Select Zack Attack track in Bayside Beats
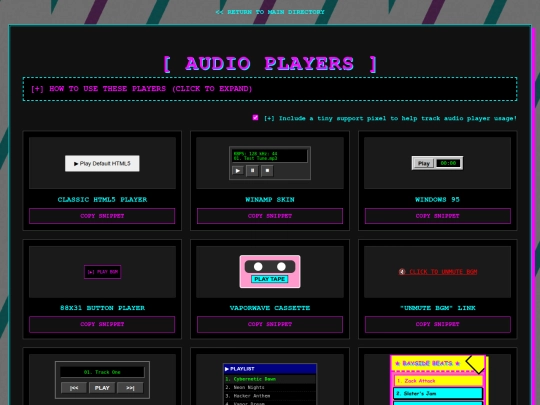 point(438,381)
